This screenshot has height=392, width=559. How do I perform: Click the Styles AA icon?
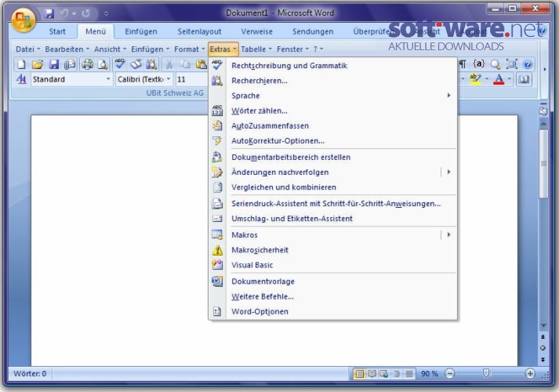click(x=21, y=79)
